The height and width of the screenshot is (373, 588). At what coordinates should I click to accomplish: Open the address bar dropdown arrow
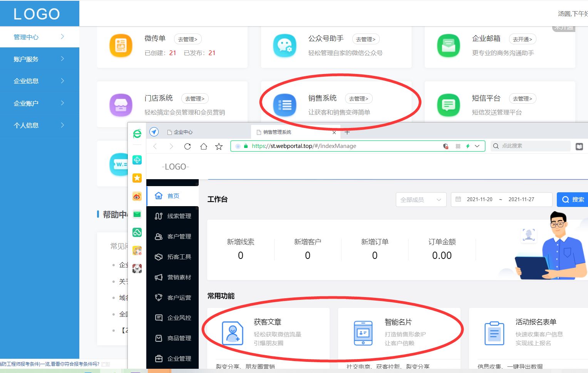pyautogui.click(x=477, y=146)
